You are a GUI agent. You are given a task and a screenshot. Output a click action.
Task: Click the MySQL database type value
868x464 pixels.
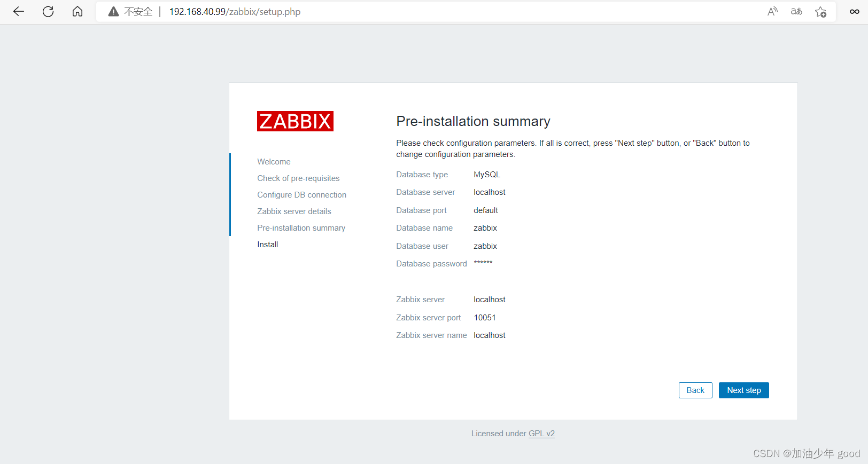pos(487,175)
